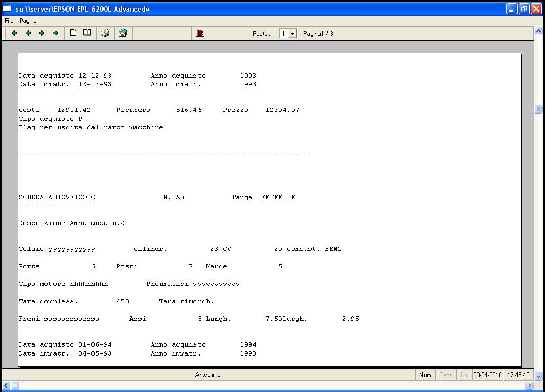Image resolution: width=545 pixels, height=392 pixels.
Task: Click the Ins indicator in status bar
Action: [464, 375]
